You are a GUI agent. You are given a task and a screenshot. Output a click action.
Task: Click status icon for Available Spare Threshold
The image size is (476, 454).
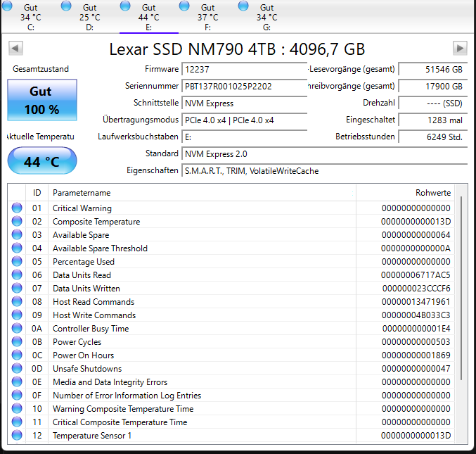click(x=17, y=248)
